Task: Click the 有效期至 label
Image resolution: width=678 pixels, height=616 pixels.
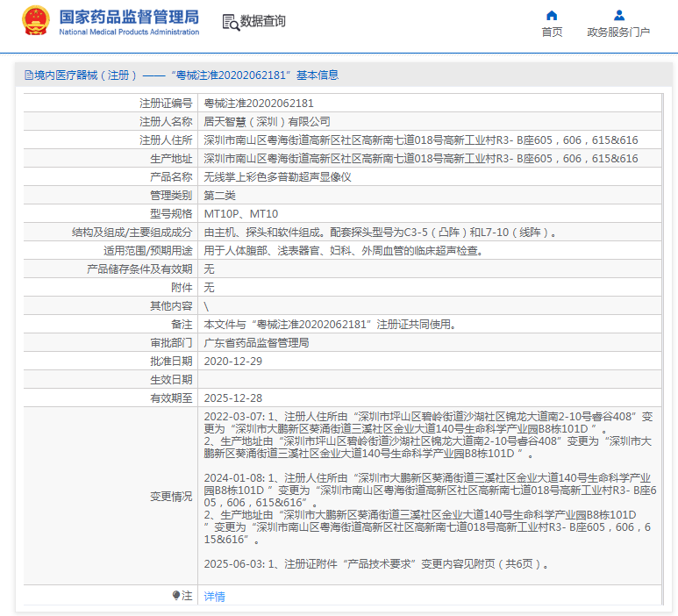Action: click(x=171, y=398)
